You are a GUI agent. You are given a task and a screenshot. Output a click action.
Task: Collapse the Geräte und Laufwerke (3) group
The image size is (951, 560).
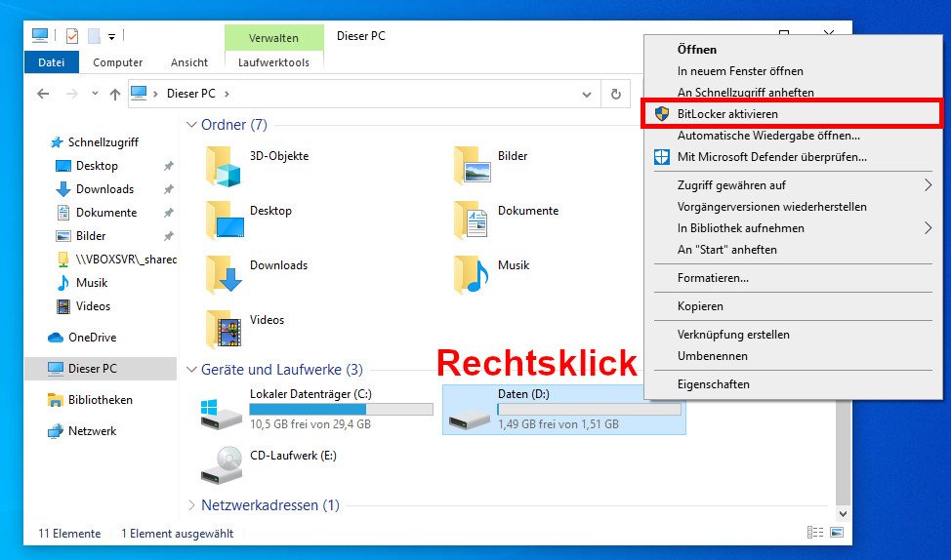pos(191,369)
